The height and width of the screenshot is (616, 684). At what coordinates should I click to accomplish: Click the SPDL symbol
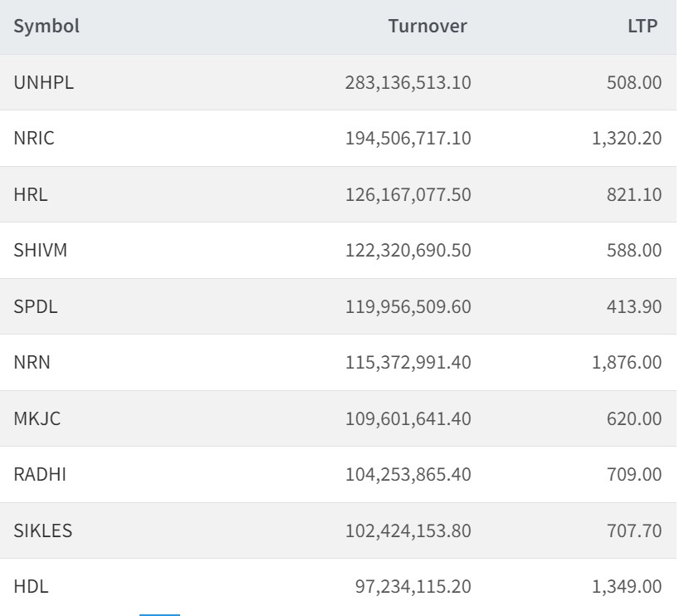click(x=36, y=306)
